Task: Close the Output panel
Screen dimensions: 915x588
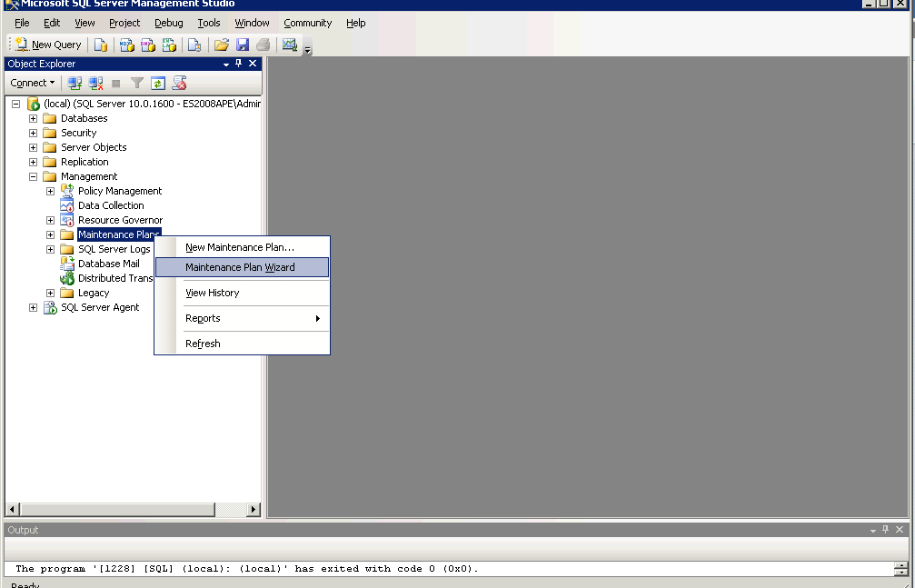Action: pos(900,529)
